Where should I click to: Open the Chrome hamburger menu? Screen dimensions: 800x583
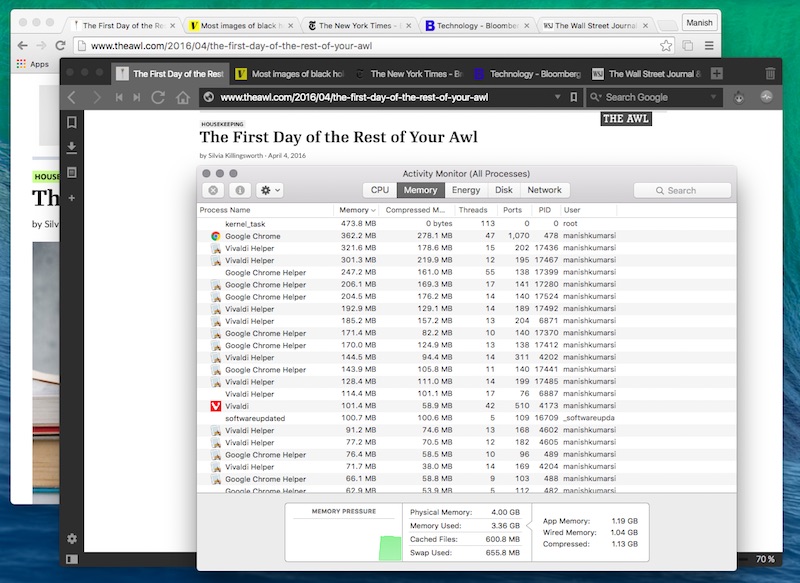[709, 45]
